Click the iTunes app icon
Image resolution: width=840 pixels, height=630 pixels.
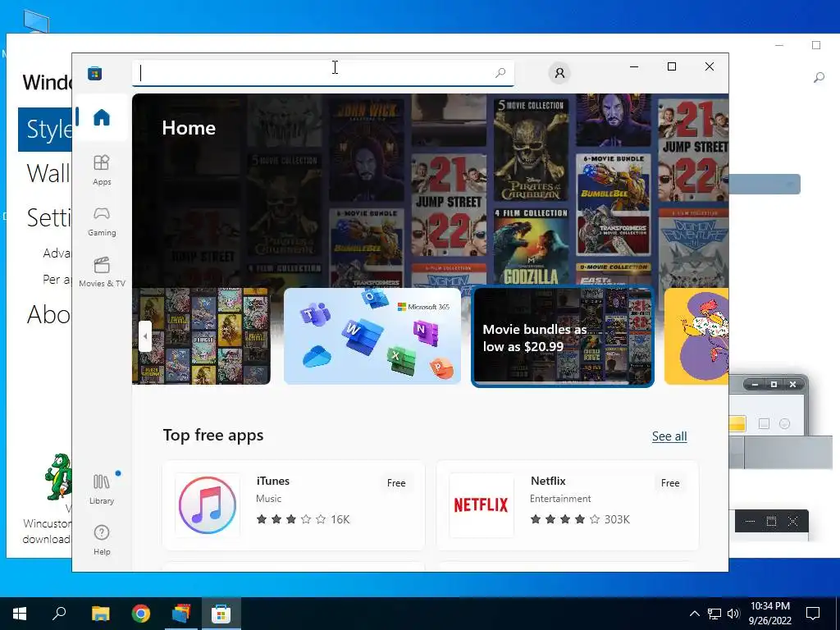[x=208, y=505]
